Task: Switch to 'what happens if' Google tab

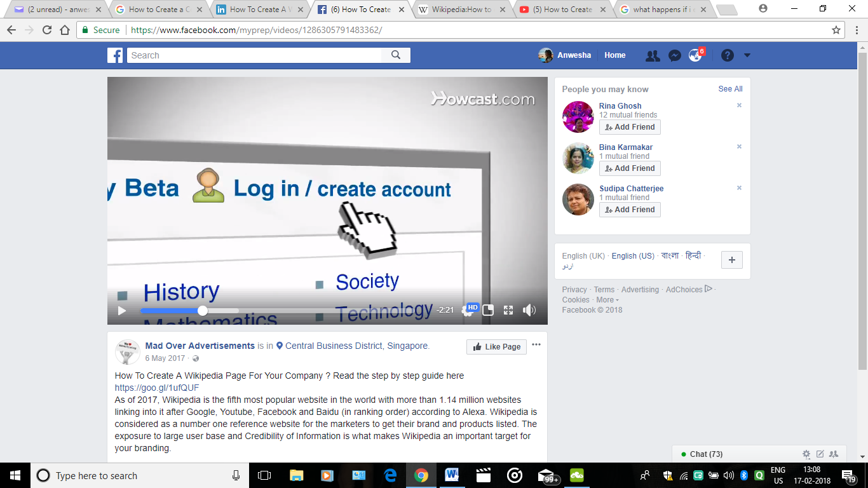Action: 663,10
